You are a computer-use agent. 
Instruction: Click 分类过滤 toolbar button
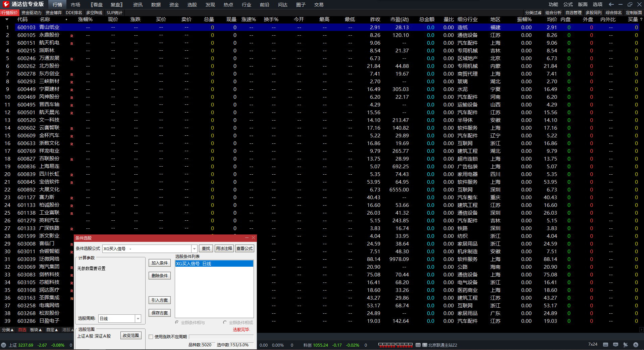(x=533, y=13)
